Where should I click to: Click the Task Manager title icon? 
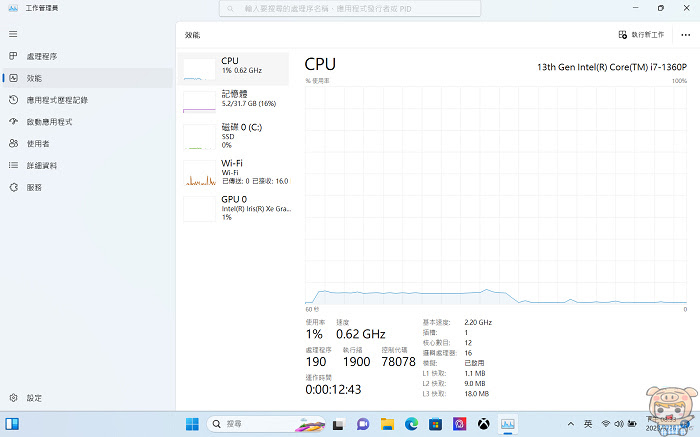13,8
